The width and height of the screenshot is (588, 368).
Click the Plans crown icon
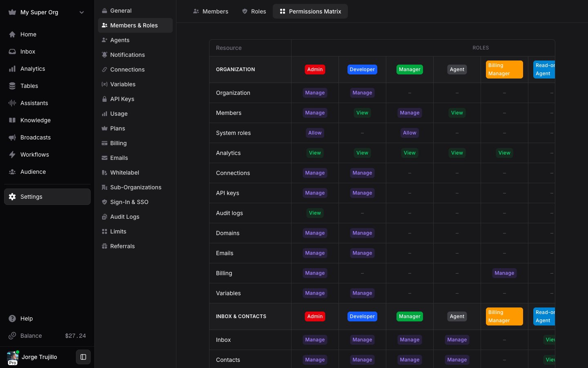pyautogui.click(x=105, y=128)
